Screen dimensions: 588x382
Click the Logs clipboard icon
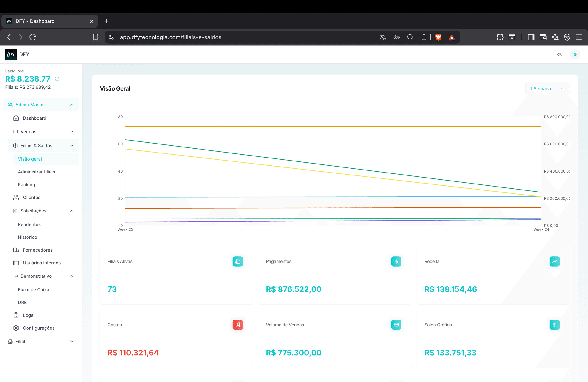pos(16,315)
